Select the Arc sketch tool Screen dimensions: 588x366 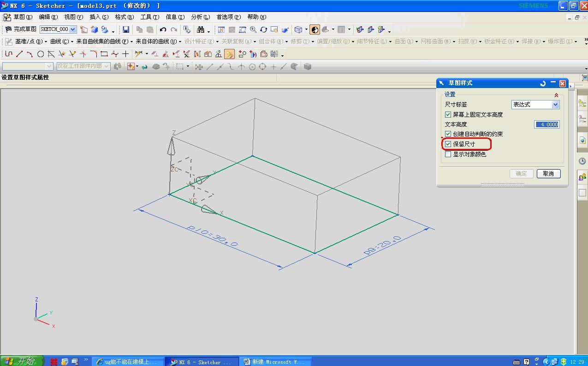[x=30, y=54]
